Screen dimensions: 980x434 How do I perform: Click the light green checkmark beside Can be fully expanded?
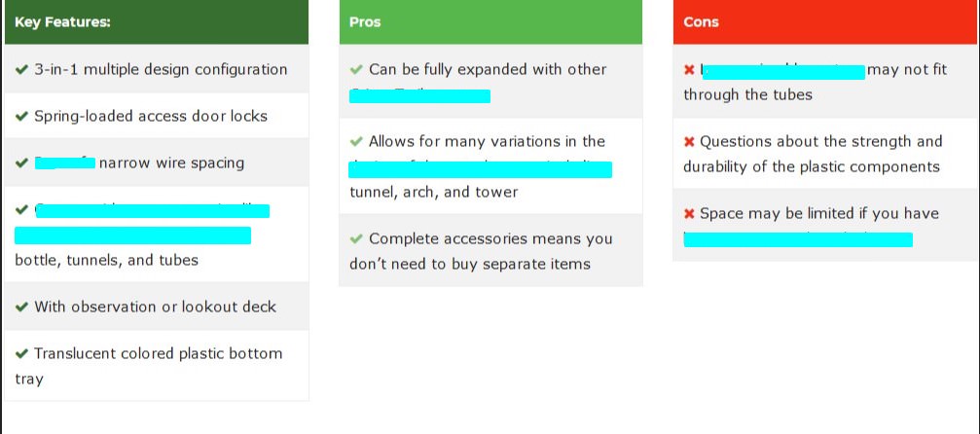(356, 69)
